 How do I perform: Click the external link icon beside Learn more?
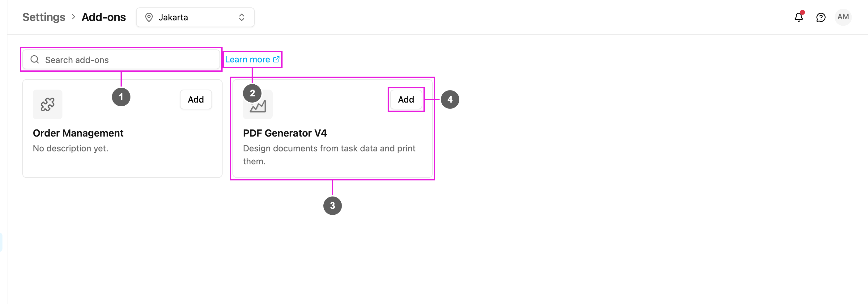[x=276, y=59]
